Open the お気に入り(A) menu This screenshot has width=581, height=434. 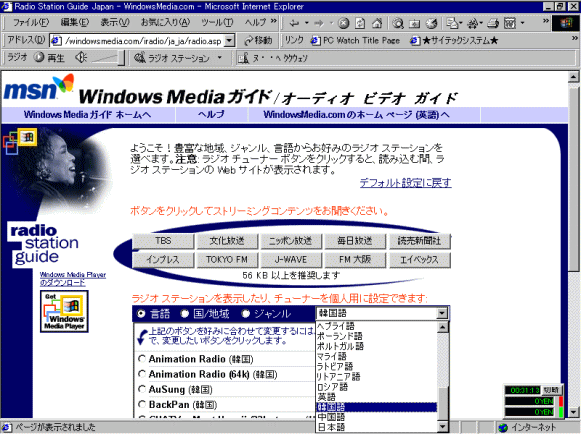coord(165,23)
